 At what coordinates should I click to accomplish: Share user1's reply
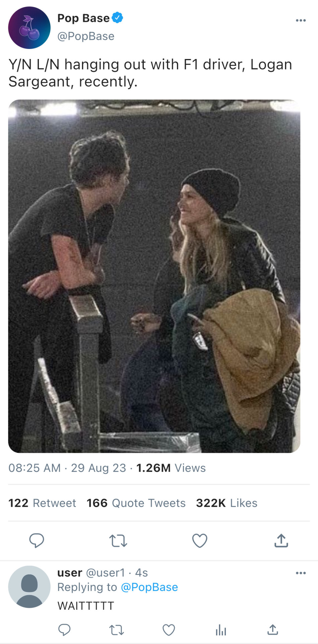273,630
